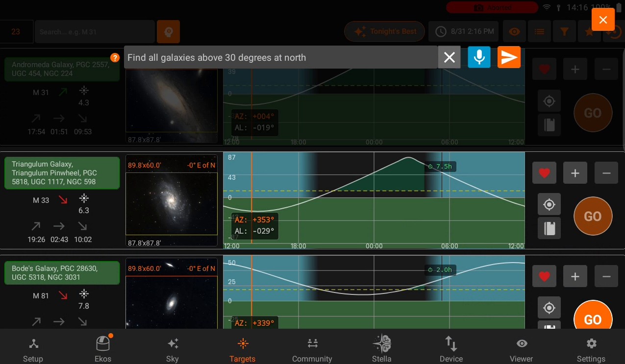Image resolution: width=625 pixels, height=364 pixels.
Task: Open the date and time selector
Action: 464,31
